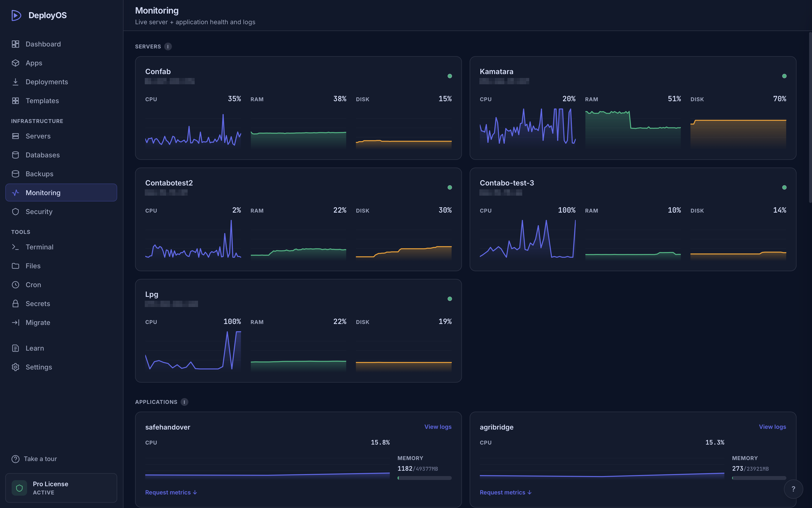The width and height of the screenshot is (812, 508).
Task: Click the agribridge application name
Action: tap(497, 427)
